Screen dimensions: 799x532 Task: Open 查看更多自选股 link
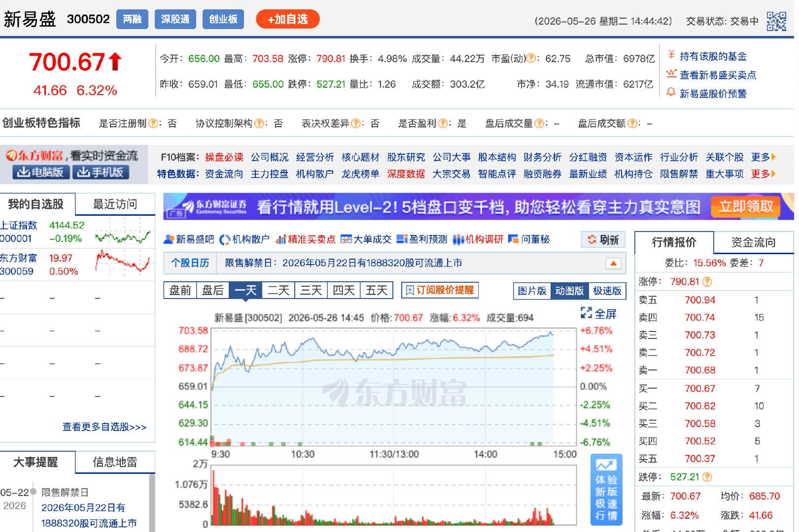tap(104, 427)
